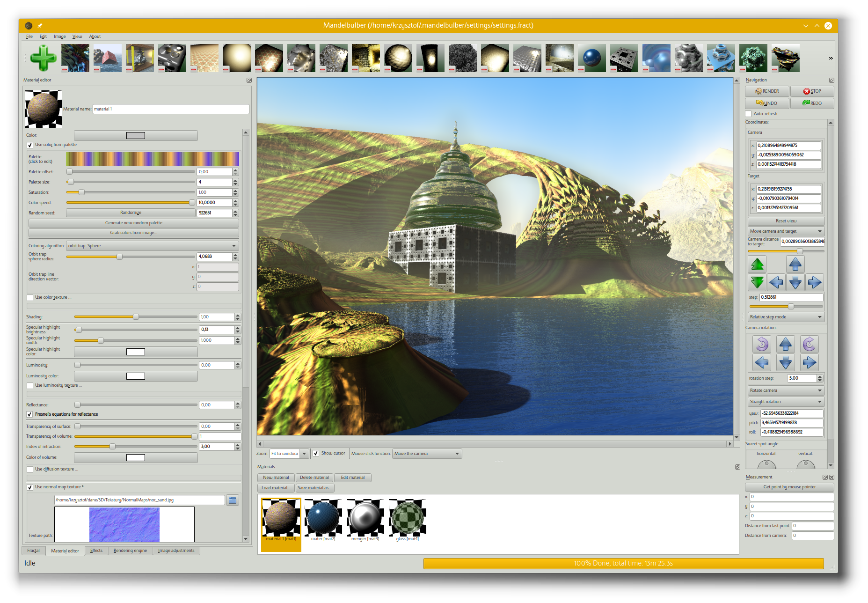Open rotation step value dropdown arrow
The width and height of the screenshot is (868, 603).
click(820, 378)
